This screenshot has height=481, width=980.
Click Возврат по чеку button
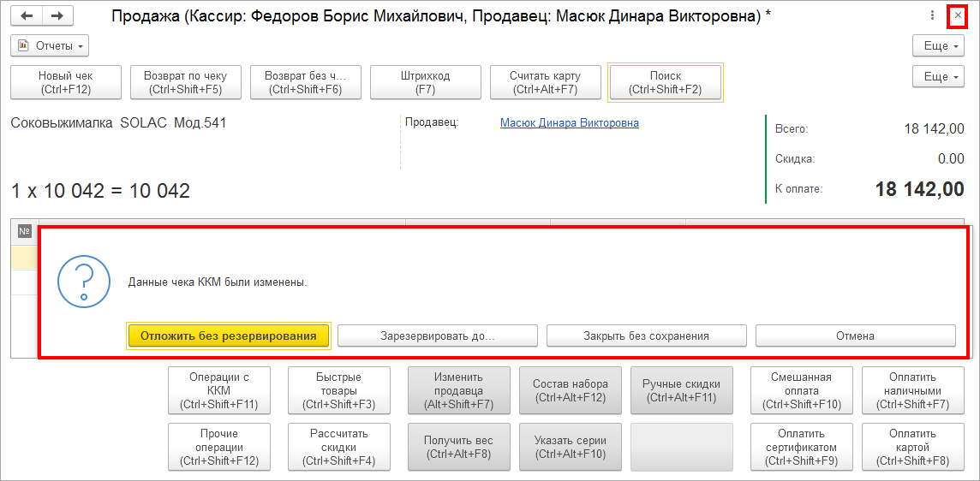pyautogui.click(x=186, y=82)
